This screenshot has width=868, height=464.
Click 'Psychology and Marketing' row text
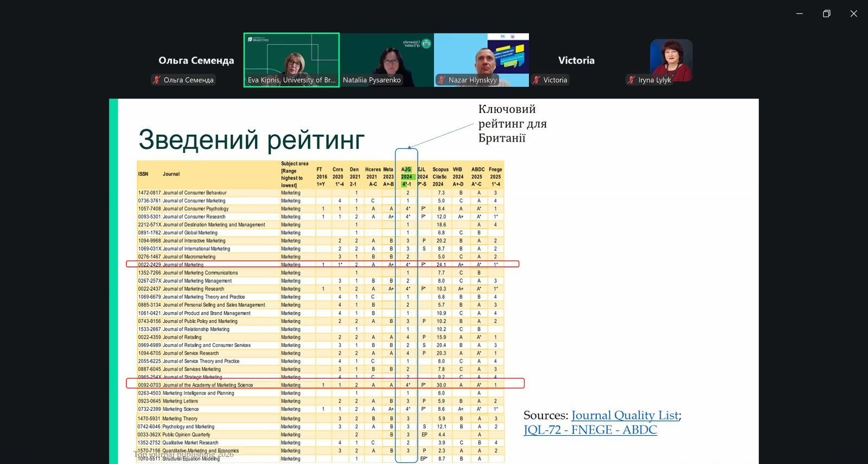[x=188, y=427]
